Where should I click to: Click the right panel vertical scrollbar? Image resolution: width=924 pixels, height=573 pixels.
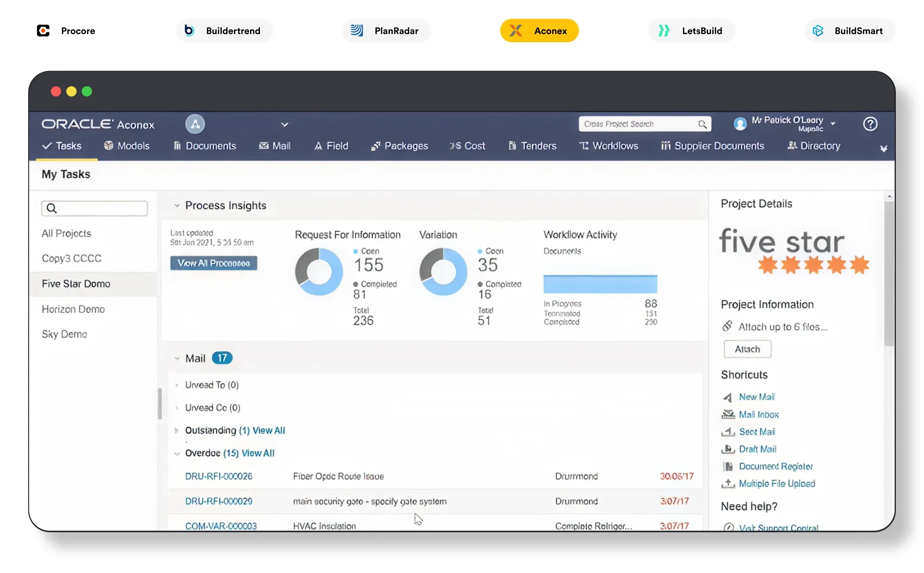(x=889, y=274)
